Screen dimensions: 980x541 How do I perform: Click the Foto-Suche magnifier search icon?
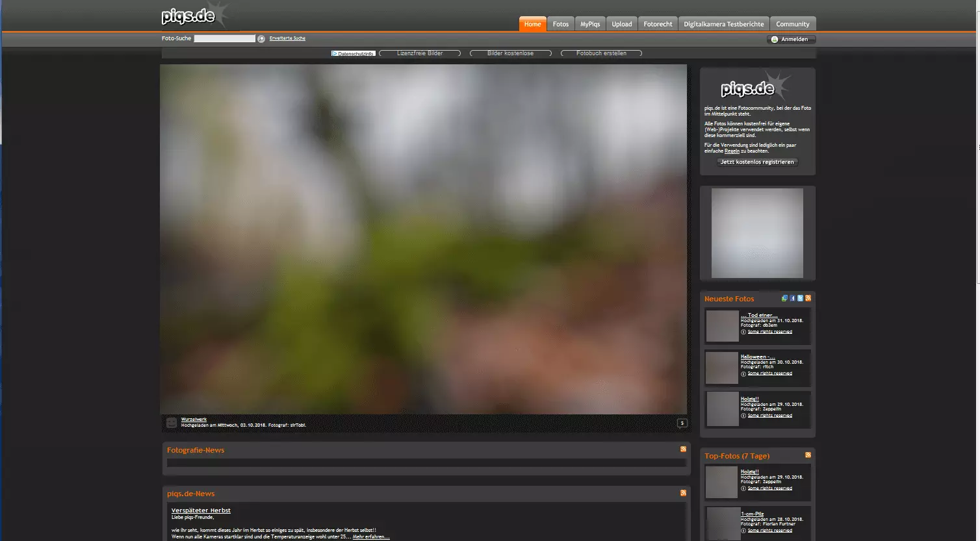(x=261, y=39)
